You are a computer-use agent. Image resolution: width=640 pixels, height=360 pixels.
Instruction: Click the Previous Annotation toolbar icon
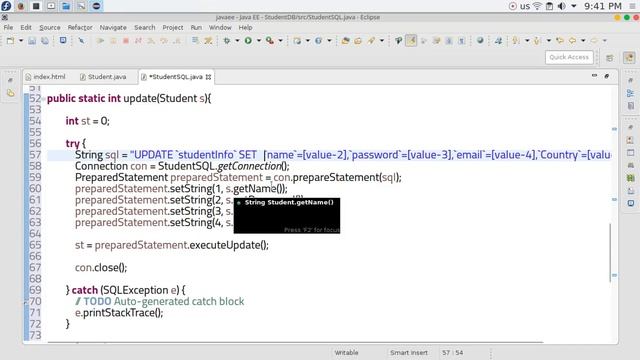[538, 40]
